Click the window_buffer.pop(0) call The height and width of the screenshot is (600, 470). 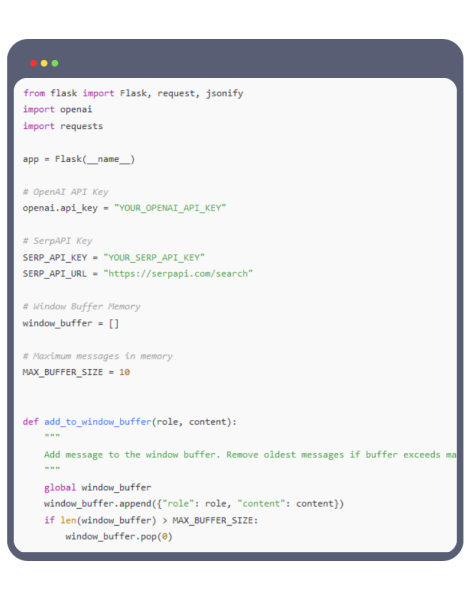(119, 536)
